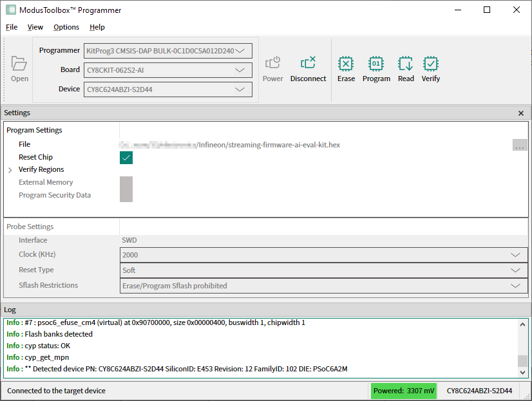Open the File menu
This screenshot has height=401, width=532.
point(12,27)
